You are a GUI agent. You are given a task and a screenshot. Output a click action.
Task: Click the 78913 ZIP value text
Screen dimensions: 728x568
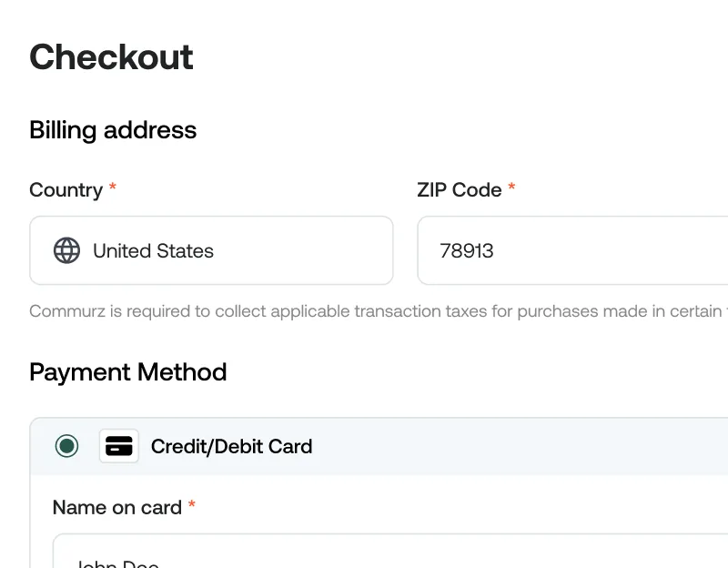467,251
